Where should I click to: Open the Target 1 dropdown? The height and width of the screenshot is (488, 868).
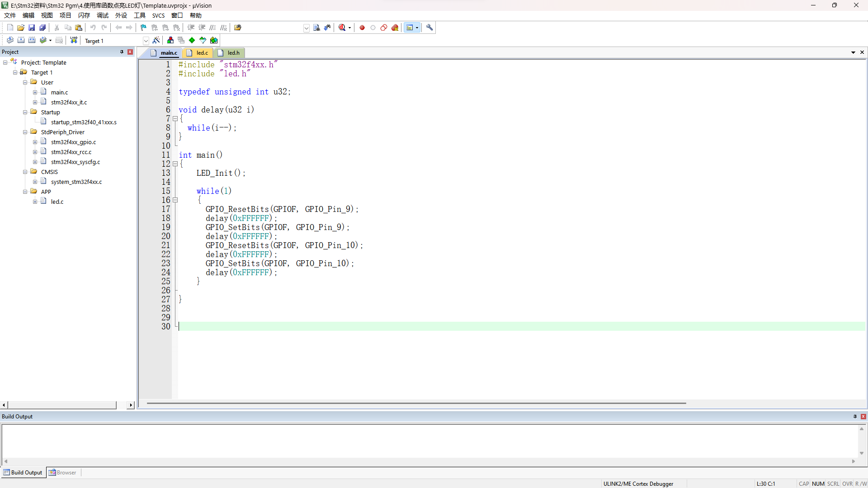(146, 41)
